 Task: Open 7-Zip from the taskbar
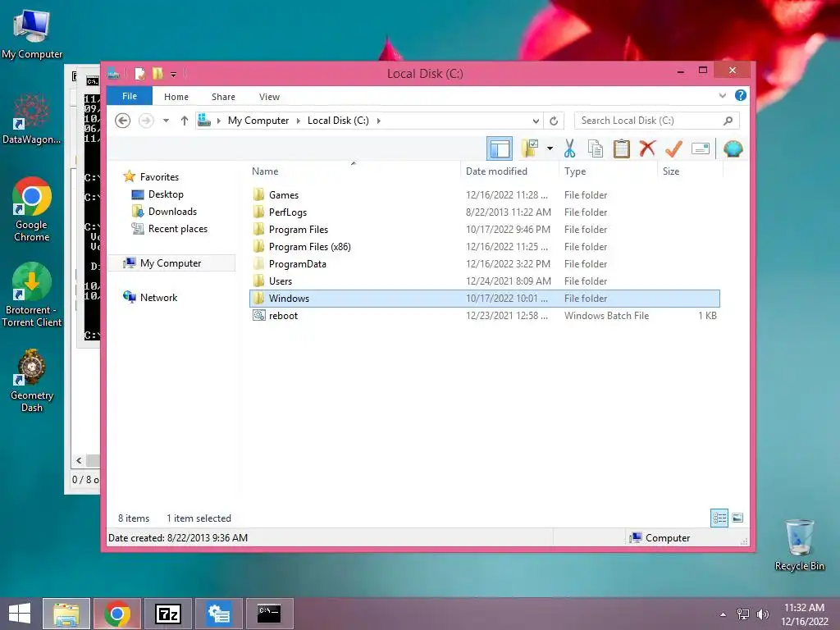(167, 614)
